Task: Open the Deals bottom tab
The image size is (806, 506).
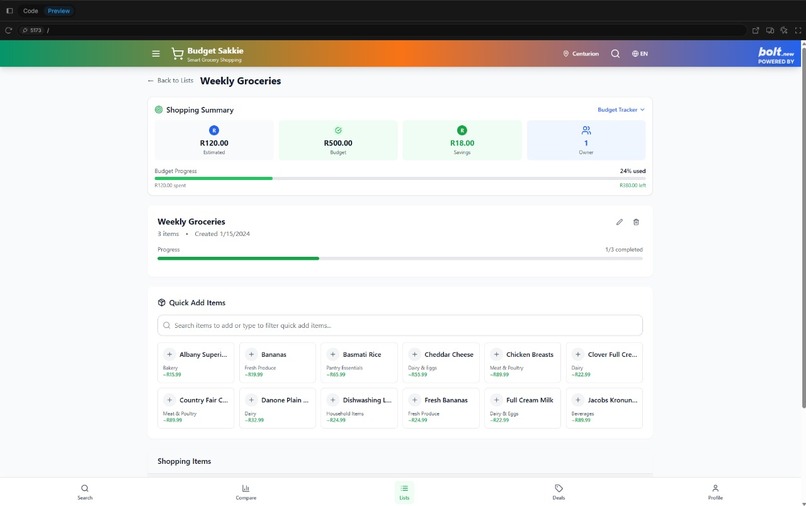Action: (x=559, y=492)
